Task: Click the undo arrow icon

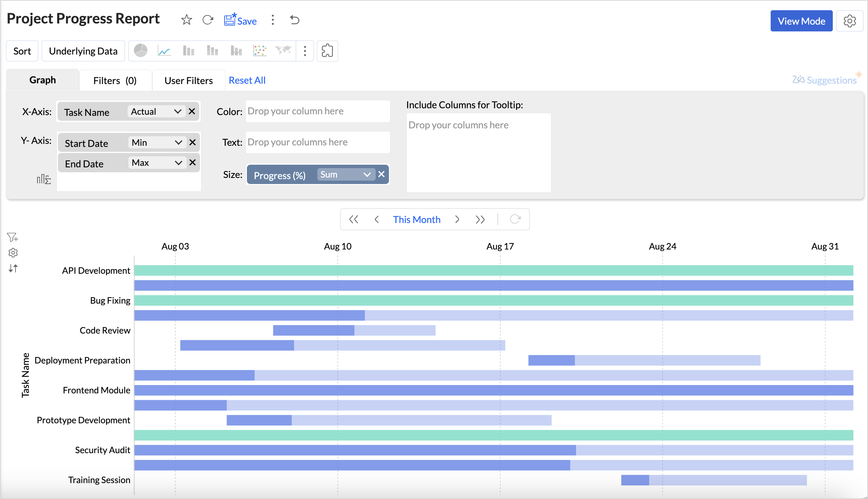Action: pyautogui.click(x=295, y=20)
